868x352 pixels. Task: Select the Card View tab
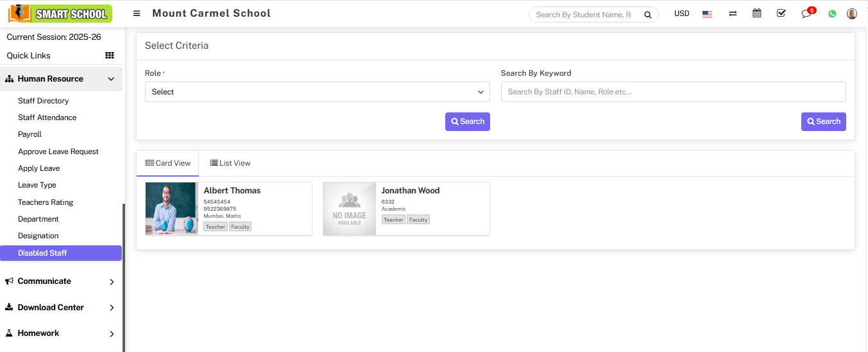pos(168,163)
